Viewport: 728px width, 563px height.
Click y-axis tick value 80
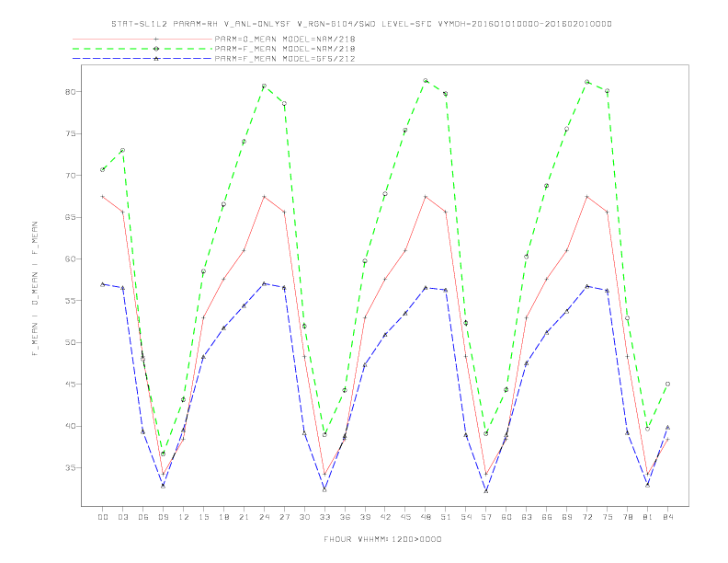pos(70,91)
